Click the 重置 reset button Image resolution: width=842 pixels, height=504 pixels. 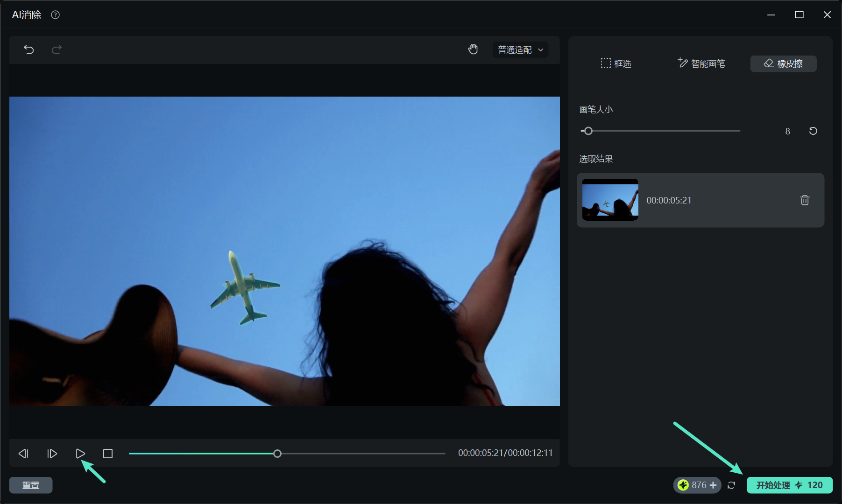pyautogui.click(x=31, y=485)
